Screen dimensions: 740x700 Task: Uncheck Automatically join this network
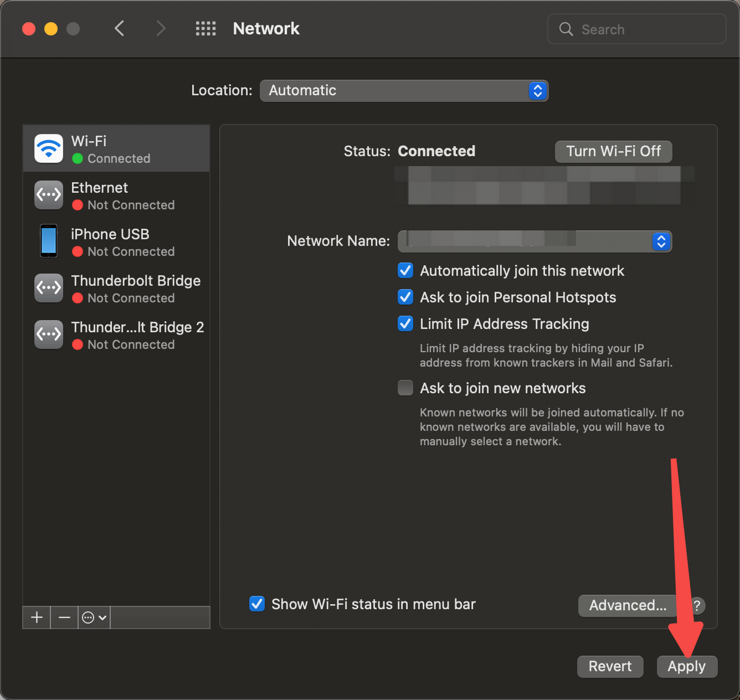click(405, 270)
